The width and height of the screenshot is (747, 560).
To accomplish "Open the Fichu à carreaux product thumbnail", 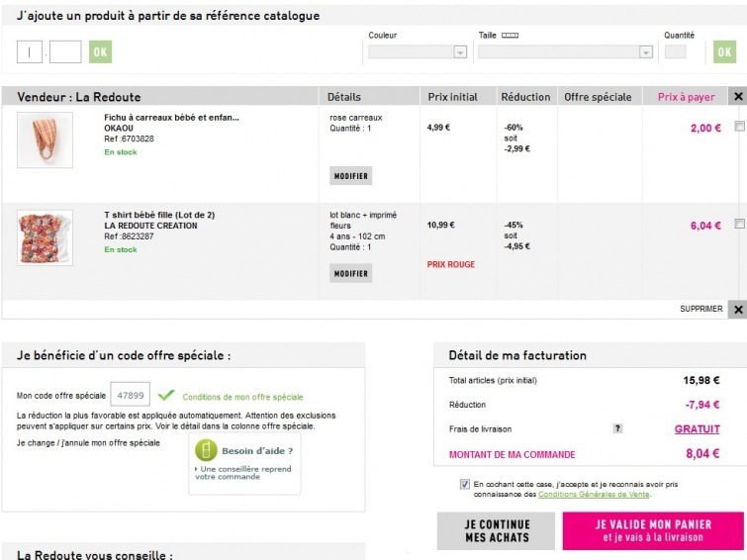I will pyautogui.click(x=45, y=140).
